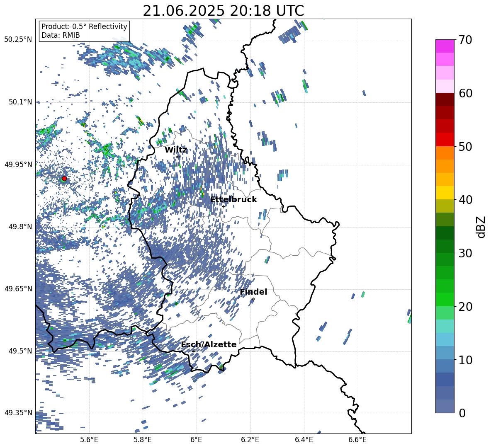Click the bright red 50 dBZ swatch
This screenshot has width=491, height=448.
(x=445, y=140)
